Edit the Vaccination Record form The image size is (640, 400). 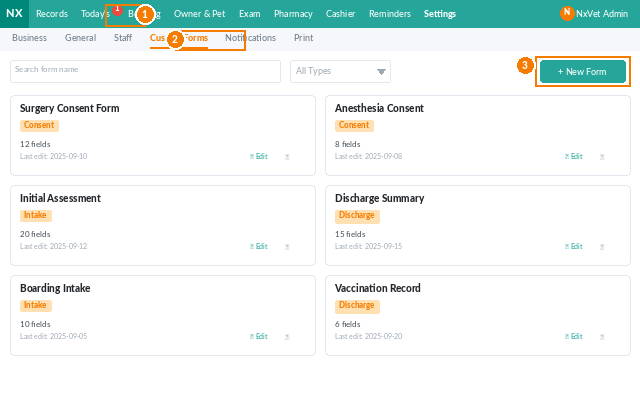coord(574,336)
